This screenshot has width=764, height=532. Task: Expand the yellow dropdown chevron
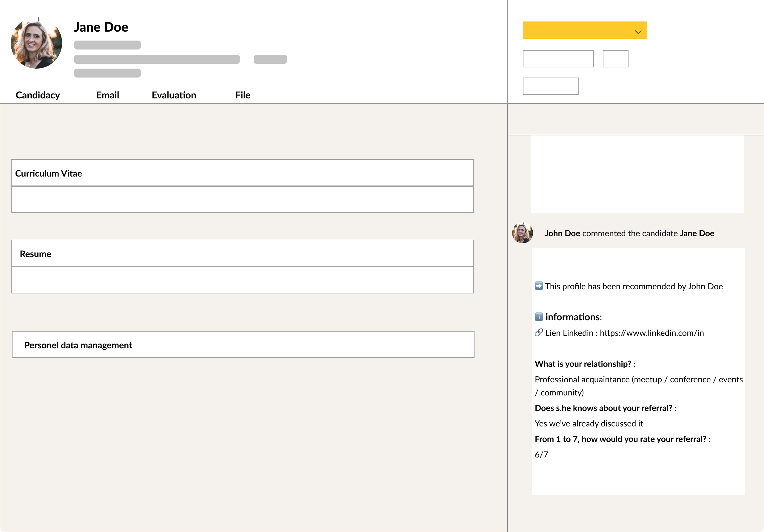tap(638, 32)
